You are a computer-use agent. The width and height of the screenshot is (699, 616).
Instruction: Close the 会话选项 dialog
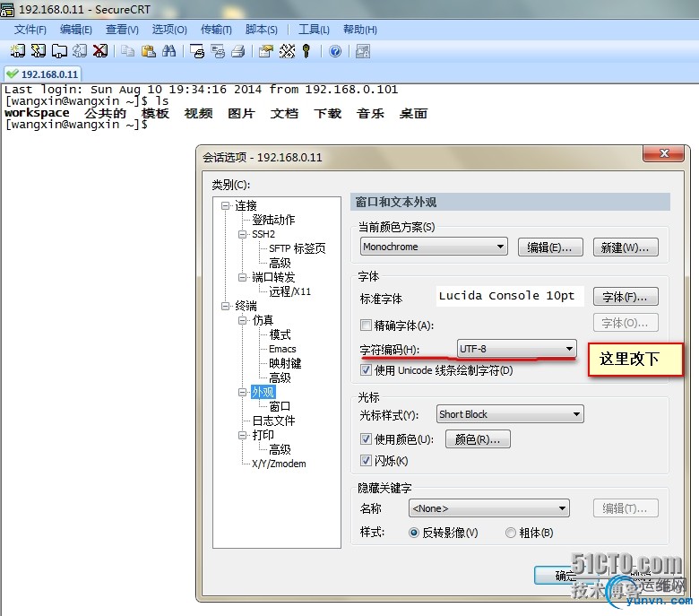663,153
